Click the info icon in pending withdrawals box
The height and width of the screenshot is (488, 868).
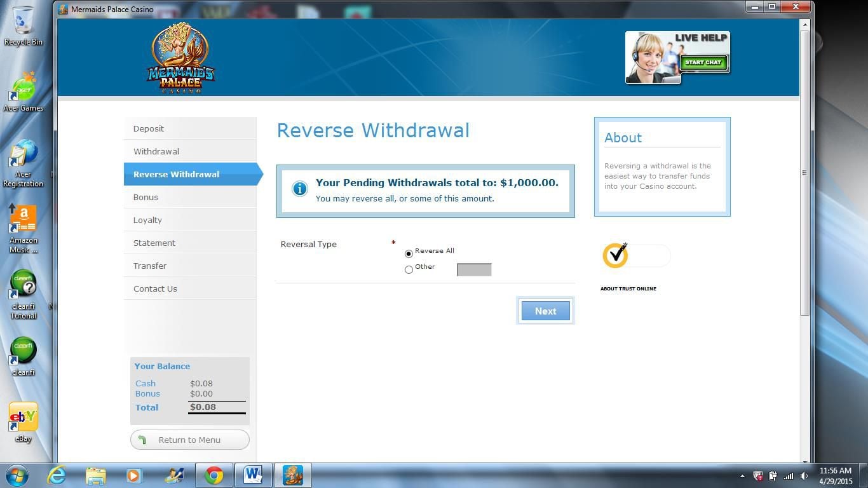click(299, 189)
